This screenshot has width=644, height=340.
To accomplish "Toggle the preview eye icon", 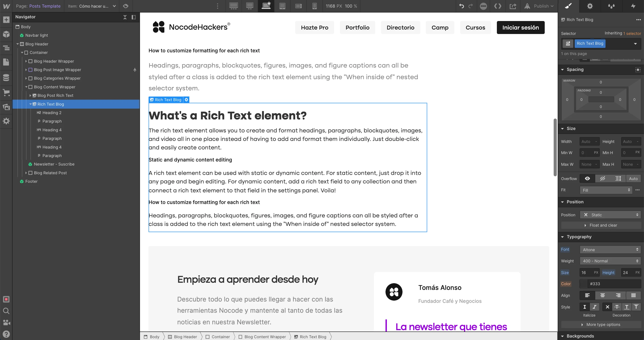I will [x=126, y=6].
